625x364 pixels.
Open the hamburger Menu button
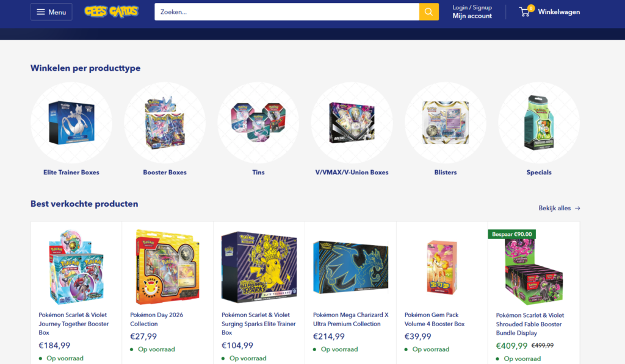[x=51, y=12]
